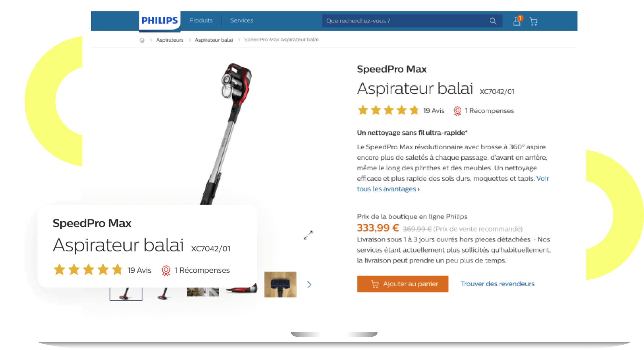
Task: Go to home via breadcrumb house icon
Action: pos(142,40)
